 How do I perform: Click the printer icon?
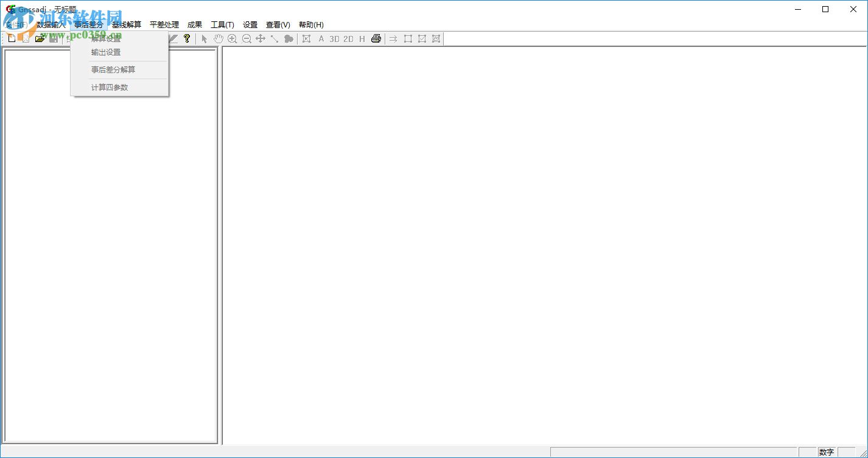pyautogui.click(x=376, y=39)
